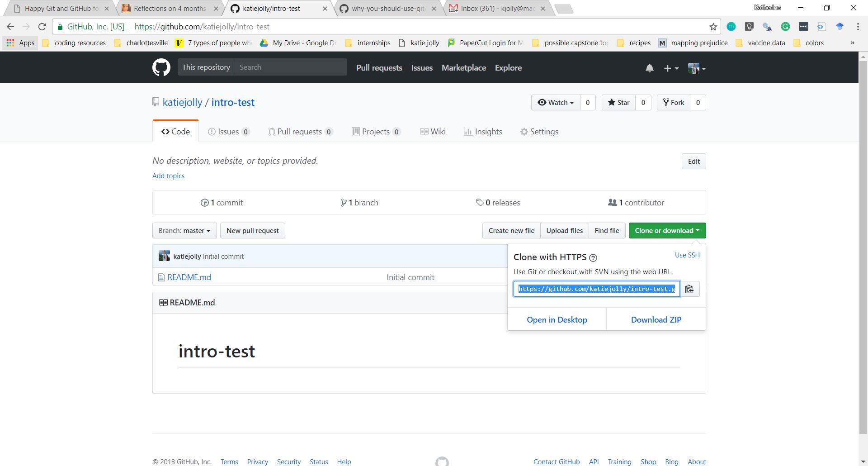View the 1 contributor link
This screenshot has height=466, width=868.
(636, 203)
